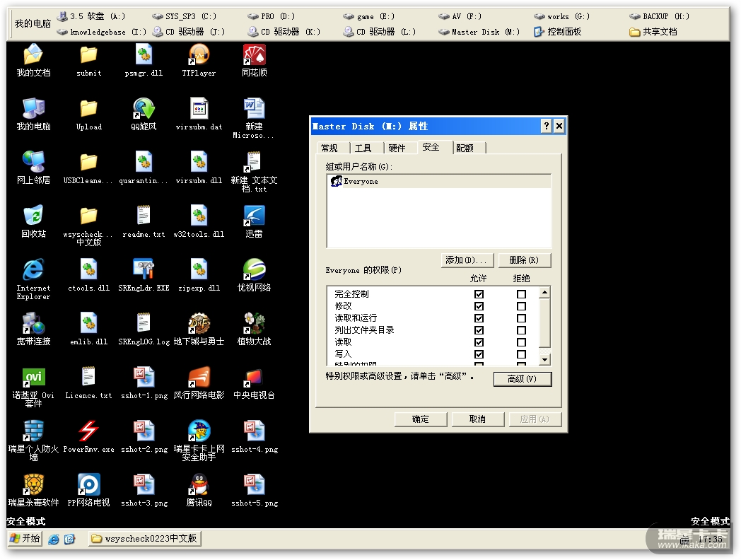This screenshot has width=741, height=560.
Task: Uncheck the allow box for 写入
Action: (x=479, y=354)
